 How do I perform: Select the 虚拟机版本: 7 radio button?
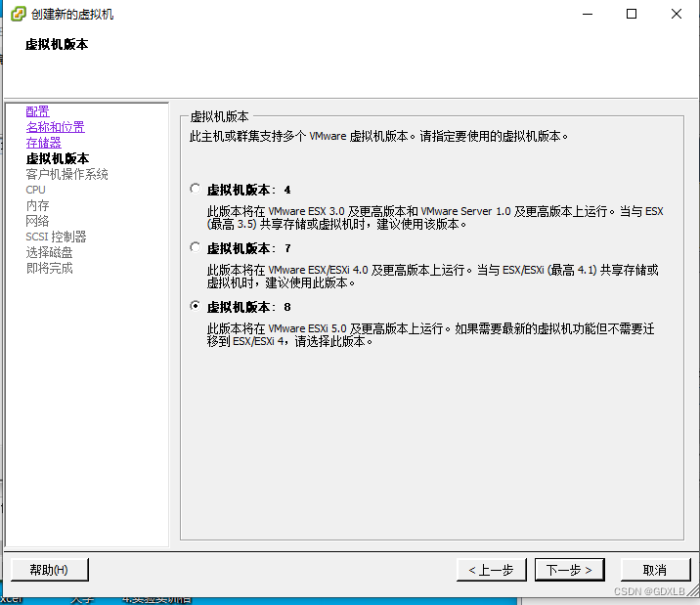196,247
